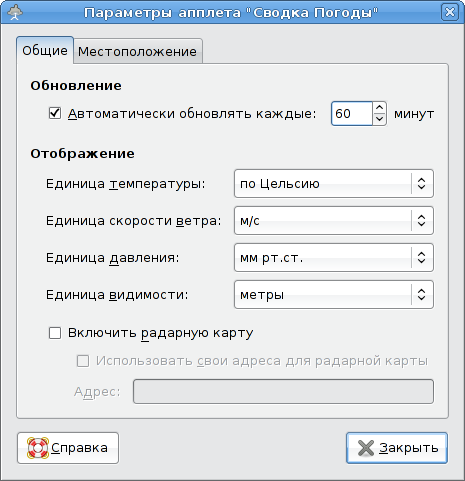Open the Единица видимости dropdown
This screenshot has width=465, height=481.
(334, 295)
